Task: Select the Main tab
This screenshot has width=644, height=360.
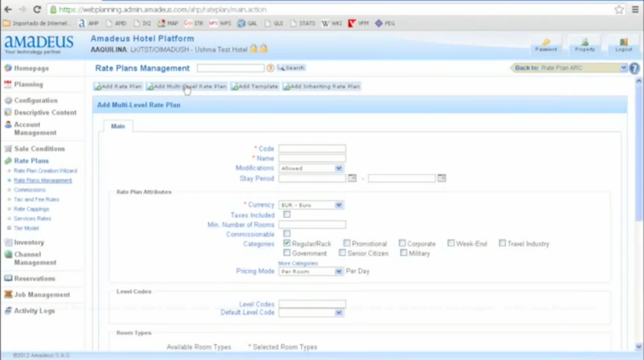Action: pos(118,126)
